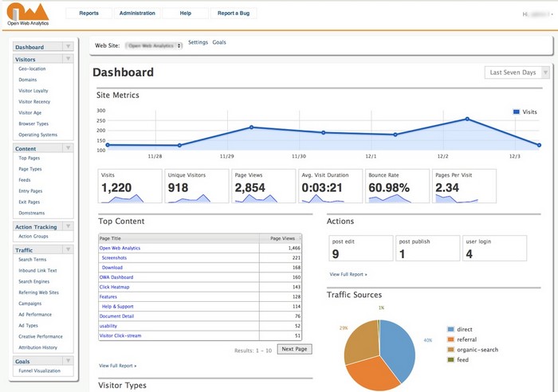This screenshot has height=392, width=558.
Task: Collapse the Dashboard sidebar section arrow
Action: click(68, 46)
